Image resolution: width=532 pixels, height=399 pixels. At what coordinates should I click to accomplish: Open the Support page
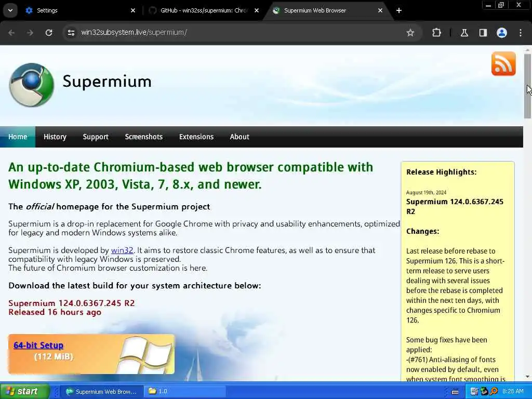pos(96,137)
